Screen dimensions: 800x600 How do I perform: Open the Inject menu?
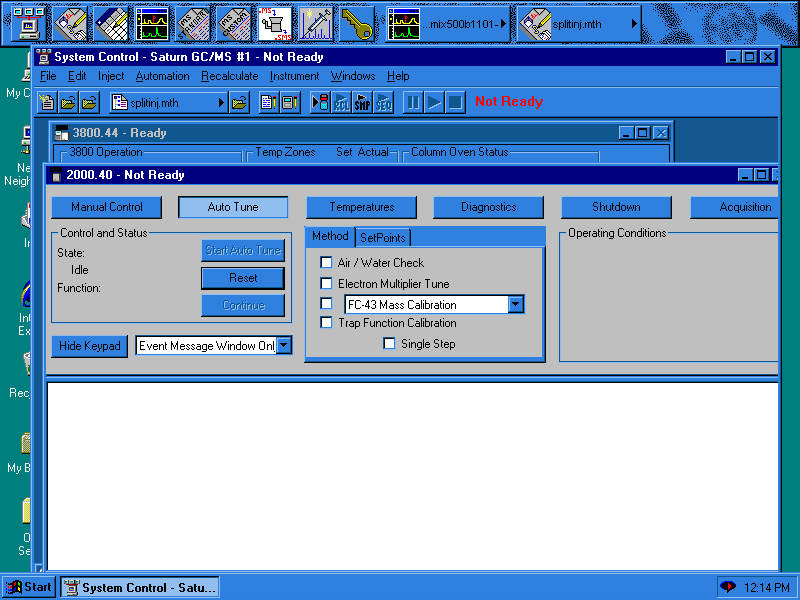111,76
